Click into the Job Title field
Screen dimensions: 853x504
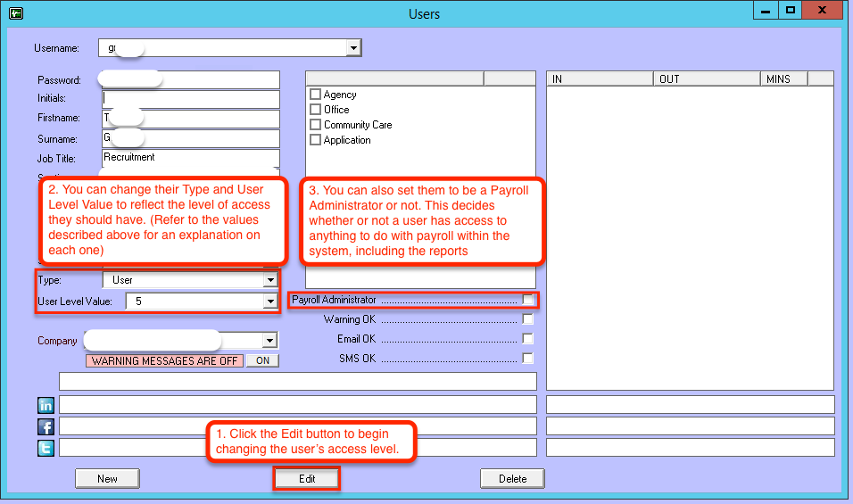coord(191,158)
